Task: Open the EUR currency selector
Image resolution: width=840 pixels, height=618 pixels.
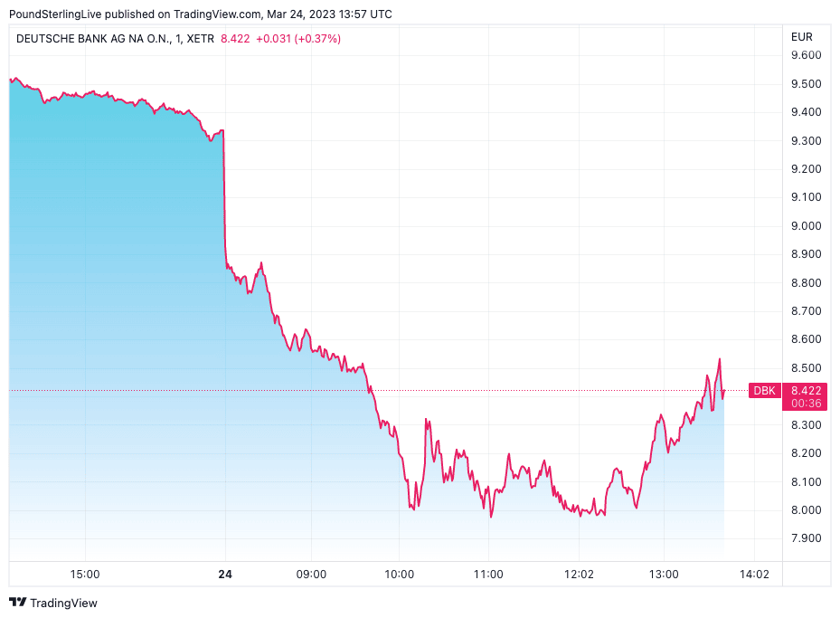Action: pyautogui.click(x=802, y=37)
